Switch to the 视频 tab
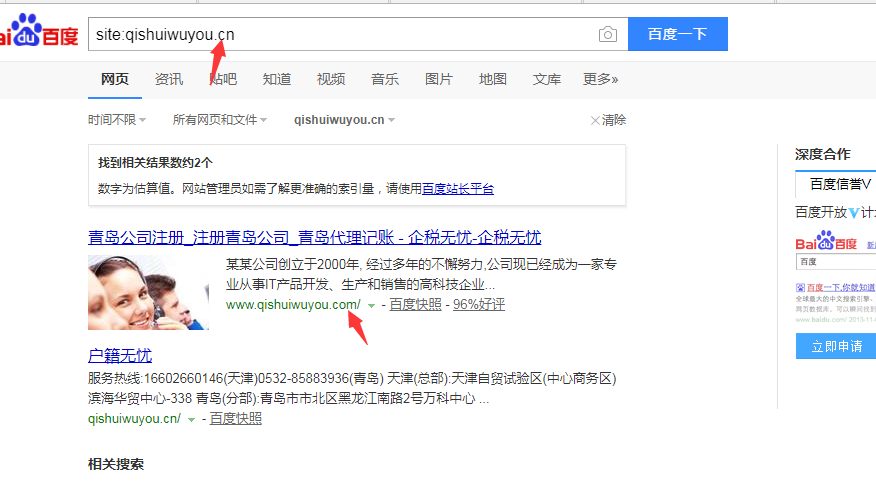 point(331,79)
